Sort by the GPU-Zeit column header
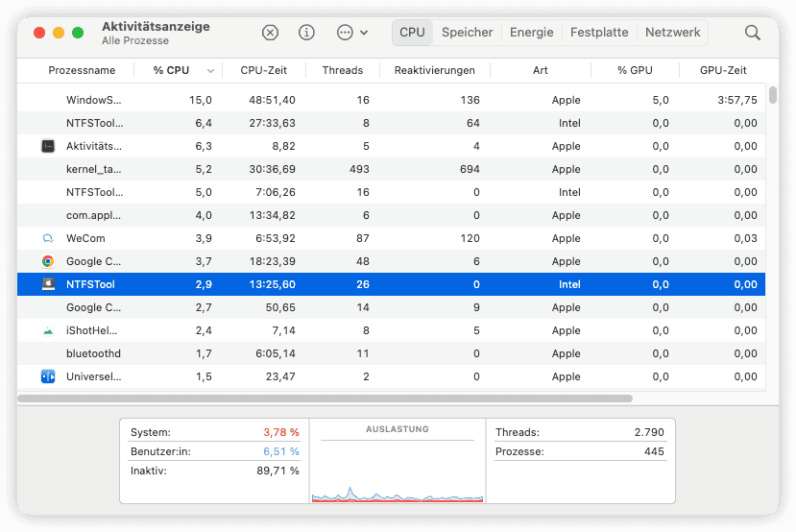Screen dimensions: 796x532 723,70
